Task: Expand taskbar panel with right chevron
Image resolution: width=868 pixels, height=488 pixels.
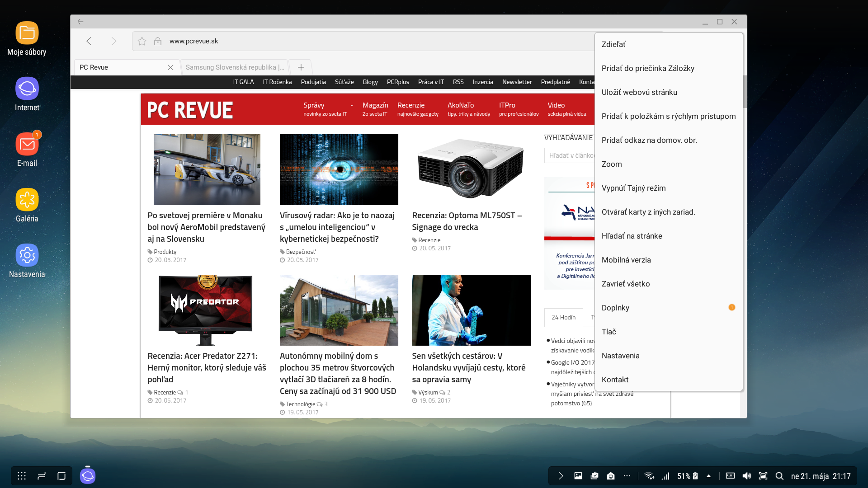Action: pyautogui.click(x=561, y=476)
